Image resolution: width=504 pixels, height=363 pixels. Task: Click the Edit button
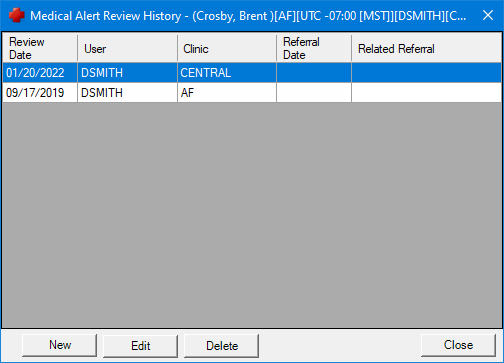pyautogui.click(x=140, y=346)
